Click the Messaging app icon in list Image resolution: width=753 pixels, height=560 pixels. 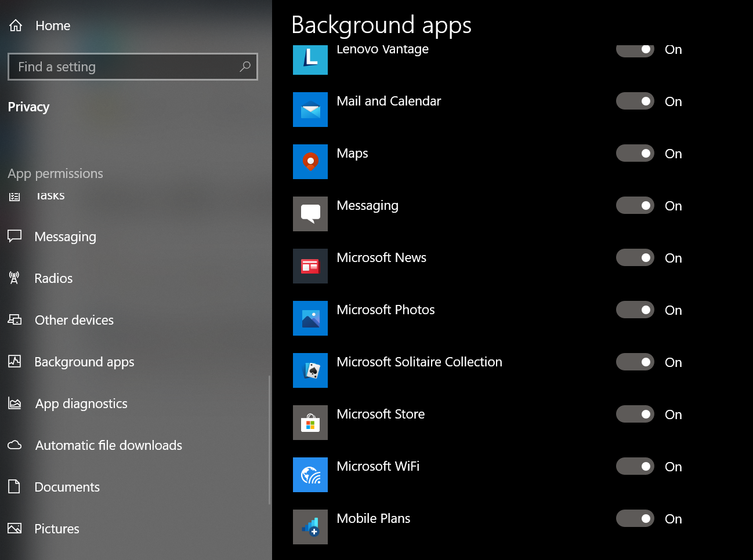tap(310, 214)
